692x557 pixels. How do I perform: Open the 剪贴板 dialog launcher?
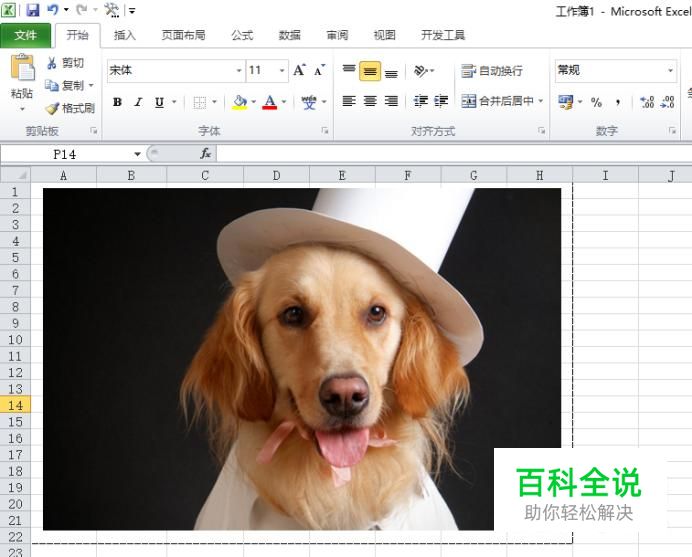pos(94,131)
